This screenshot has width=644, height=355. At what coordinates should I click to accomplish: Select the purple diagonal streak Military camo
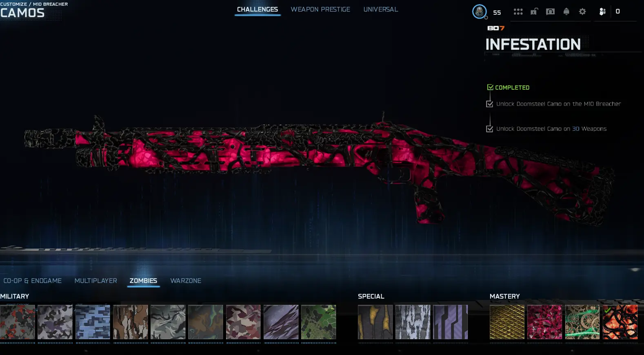coord(281,322)
